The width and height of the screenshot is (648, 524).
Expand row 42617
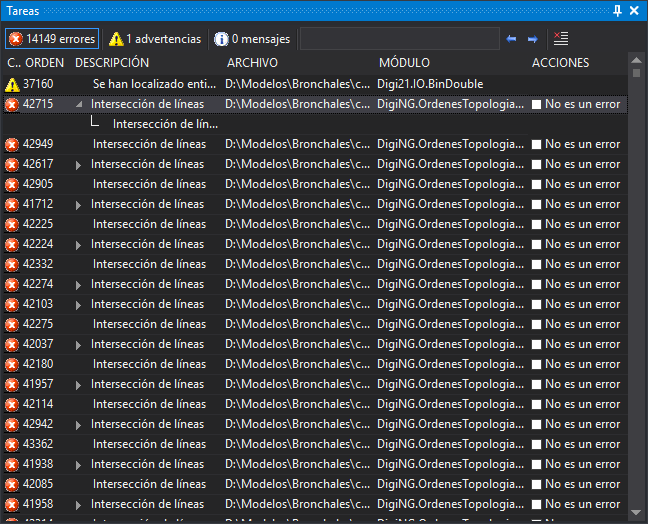click(x=78, y=165)
